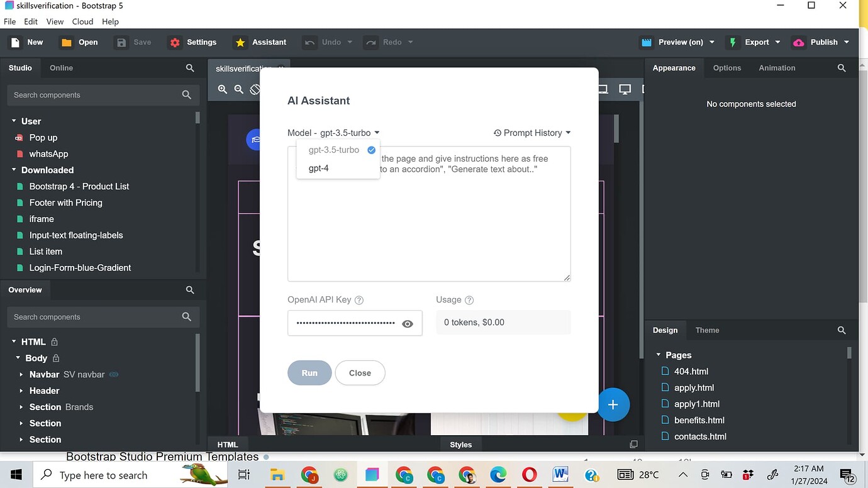The image size is (868, 488).
Task: Open the Prompt History dropdown
Action: coord(531,133)
